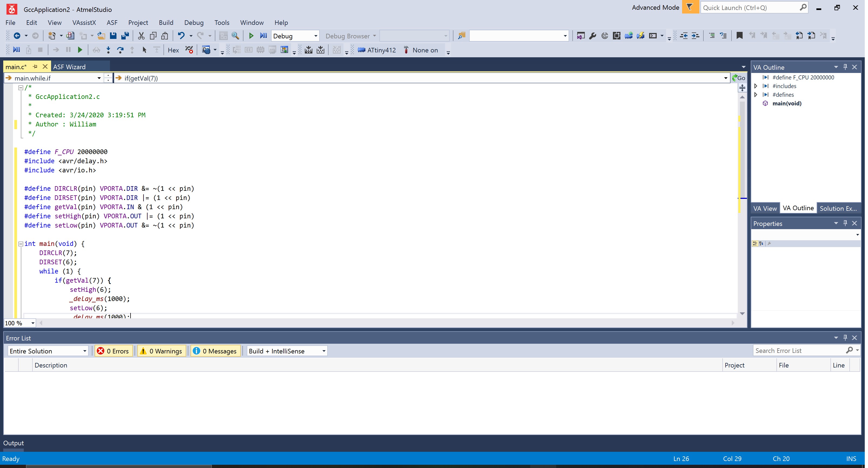Navigate backward with the blue arrow icon
868x468 pixels.
pos(17,35)
